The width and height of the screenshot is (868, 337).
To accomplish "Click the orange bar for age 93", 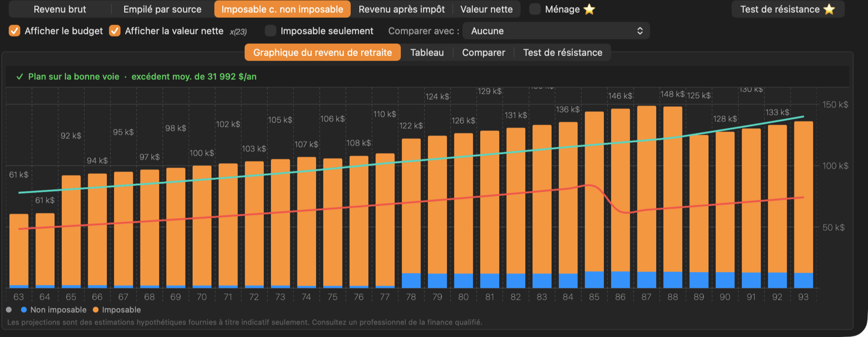I will [x=803, y=197].
